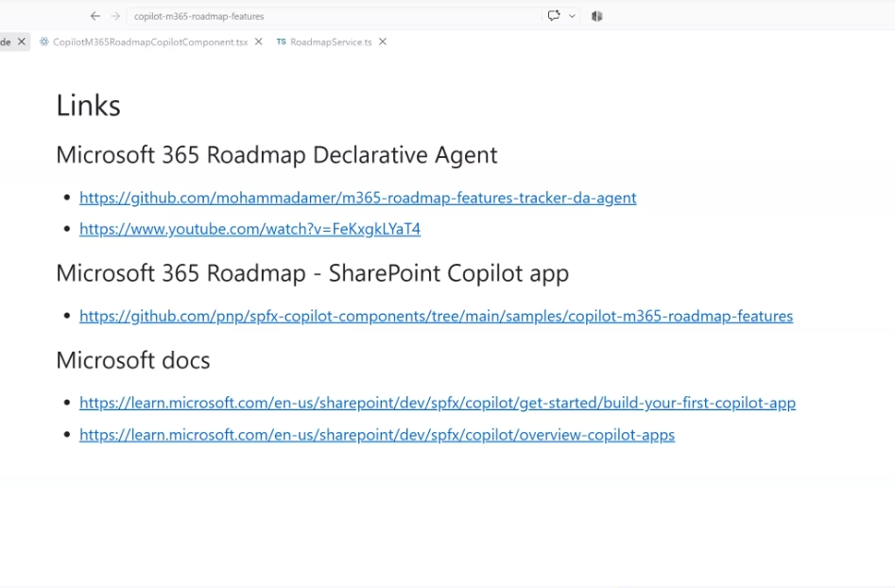
Task: Close the CopilotM365RoadmapCopilotComponent.tsx tab
Action: 259,42
